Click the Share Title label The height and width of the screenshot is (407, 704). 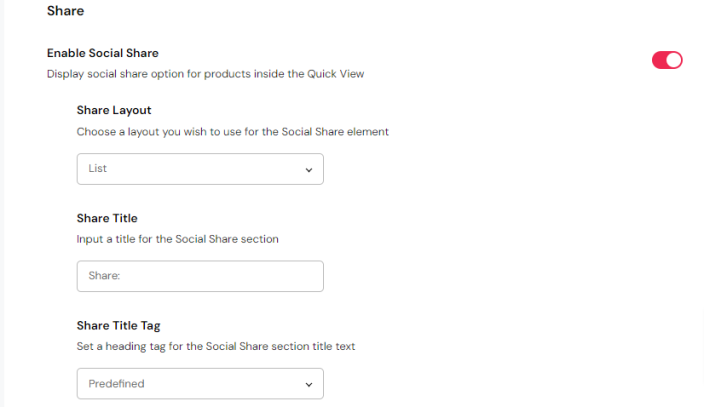pos(107,218)
